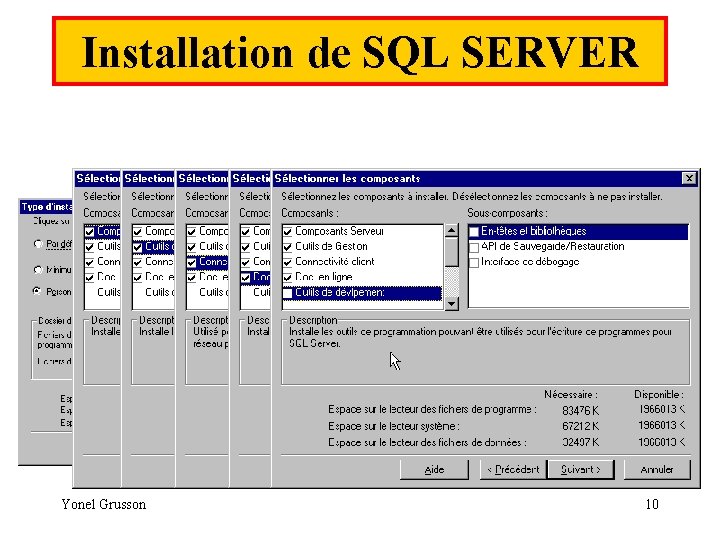Click the required value 67212 K
720x540 pixels.
(x=580, y=426)
